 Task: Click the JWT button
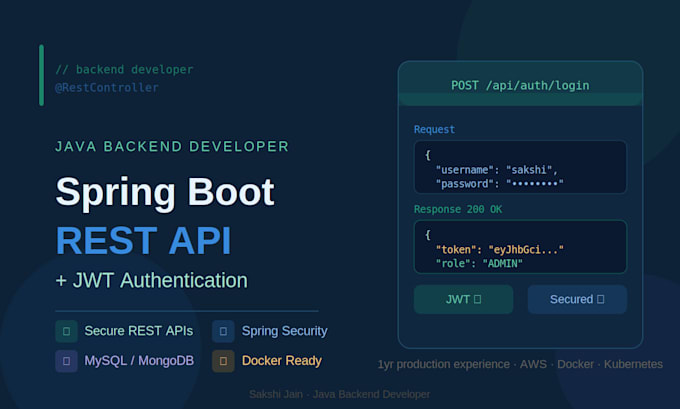[463, 299]
